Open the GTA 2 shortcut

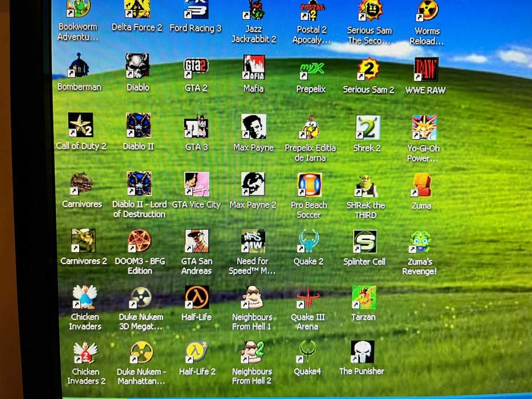coord(196,68)
